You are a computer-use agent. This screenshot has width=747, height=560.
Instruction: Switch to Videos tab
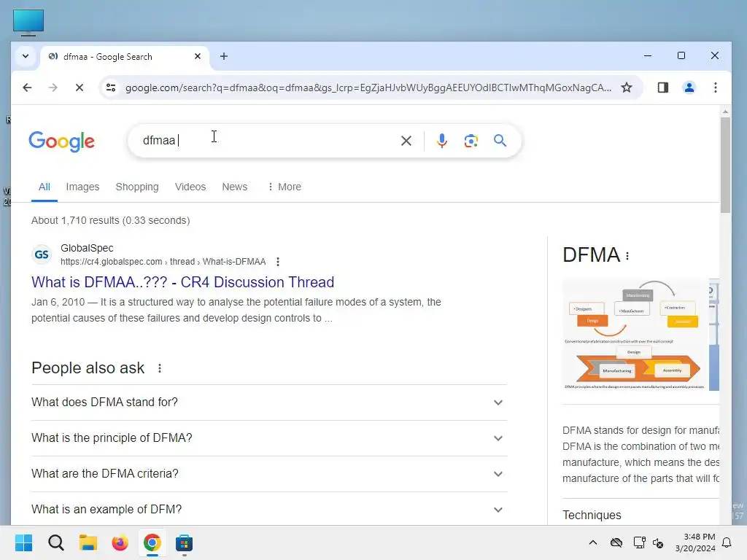coord(190,187)
